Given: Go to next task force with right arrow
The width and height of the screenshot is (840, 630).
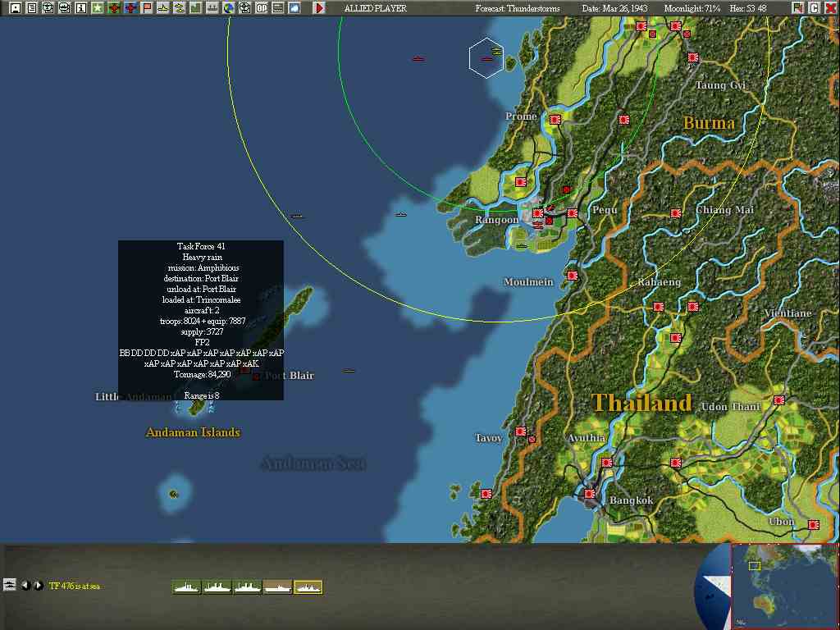Looking at the screenshot, I should [39, 585].
